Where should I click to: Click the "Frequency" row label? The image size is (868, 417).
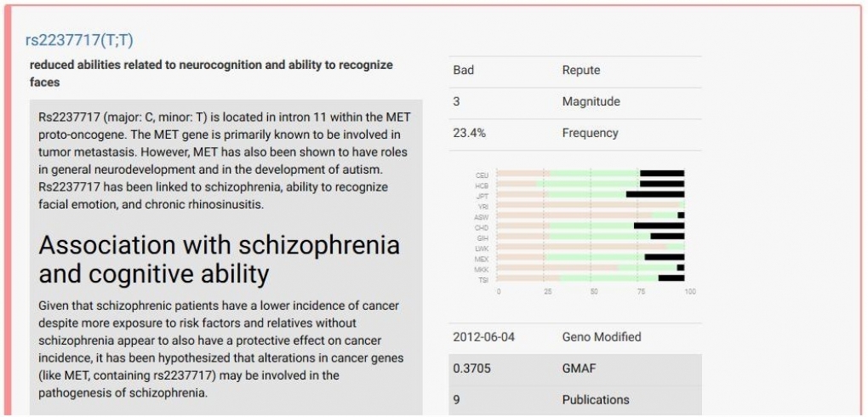[590, 133]
